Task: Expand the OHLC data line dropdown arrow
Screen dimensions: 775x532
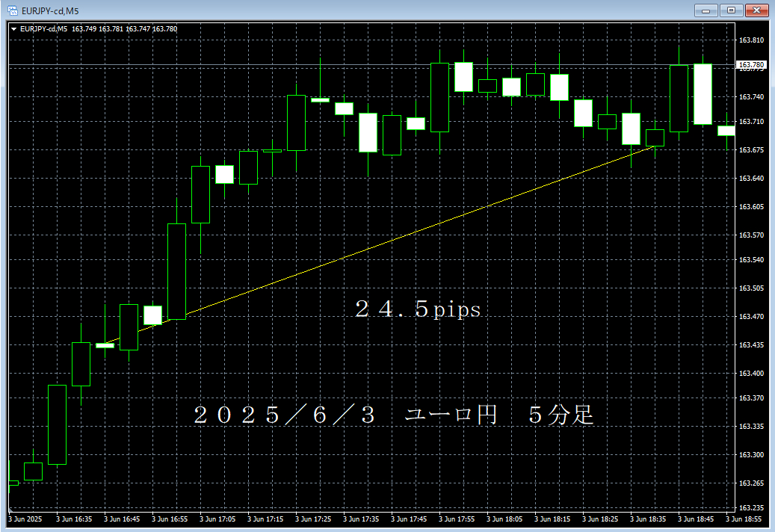Action: pos(14,28)
